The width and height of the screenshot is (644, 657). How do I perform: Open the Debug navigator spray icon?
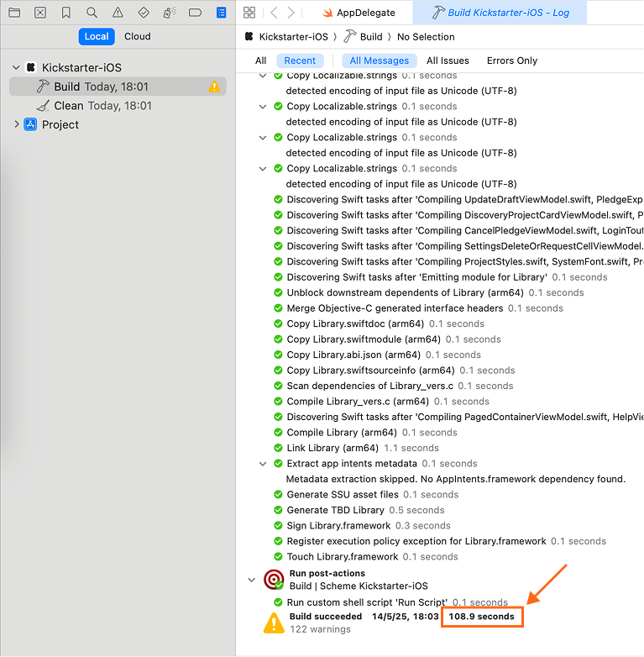click(x=170, y=13)
